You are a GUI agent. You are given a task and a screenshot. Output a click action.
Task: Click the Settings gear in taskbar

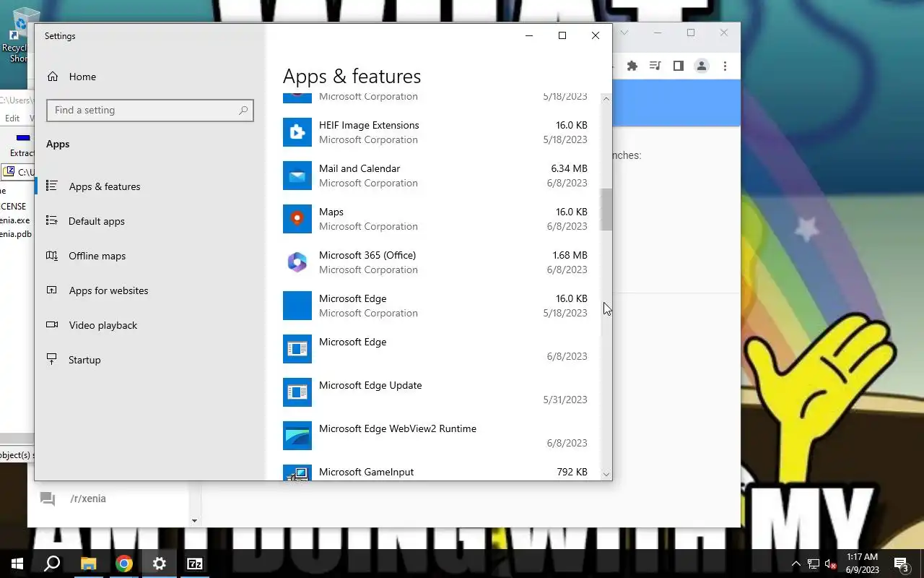160,564
